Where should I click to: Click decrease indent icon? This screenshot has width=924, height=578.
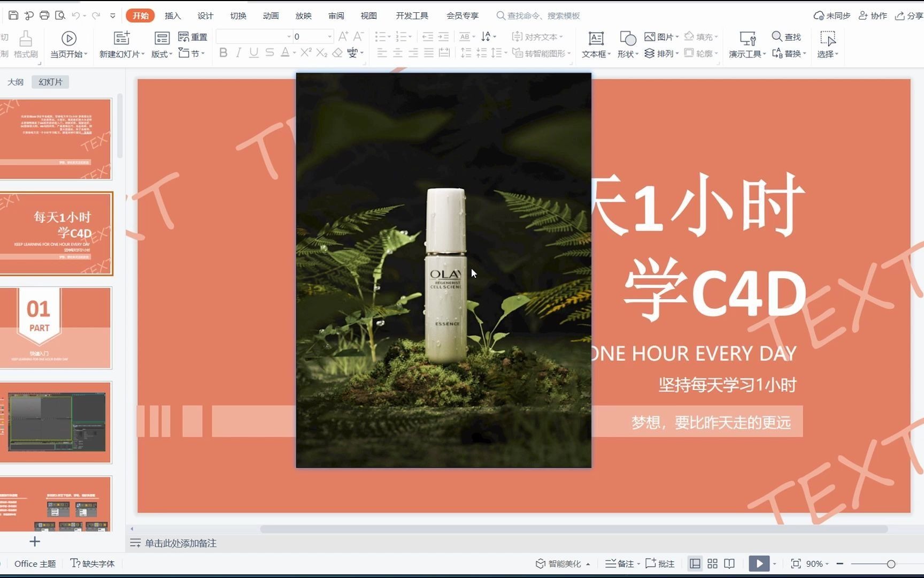(428, 36)
